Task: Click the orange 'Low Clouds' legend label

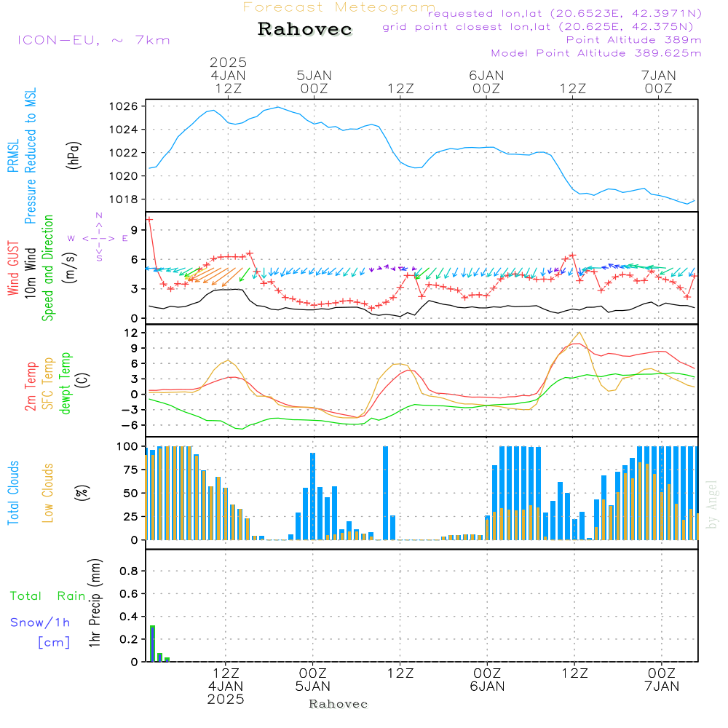Action: pyautogui.click(x=49, y=493)
